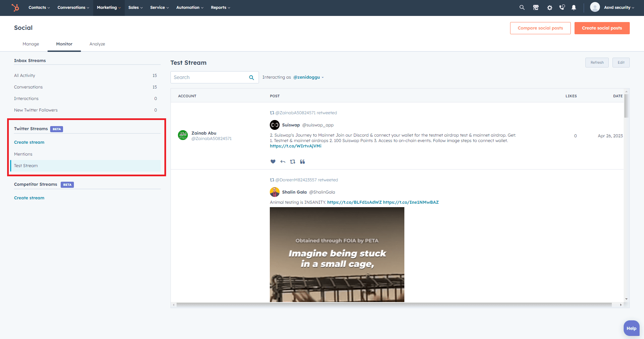Open New Twitter Followers stream

(85, 110)
